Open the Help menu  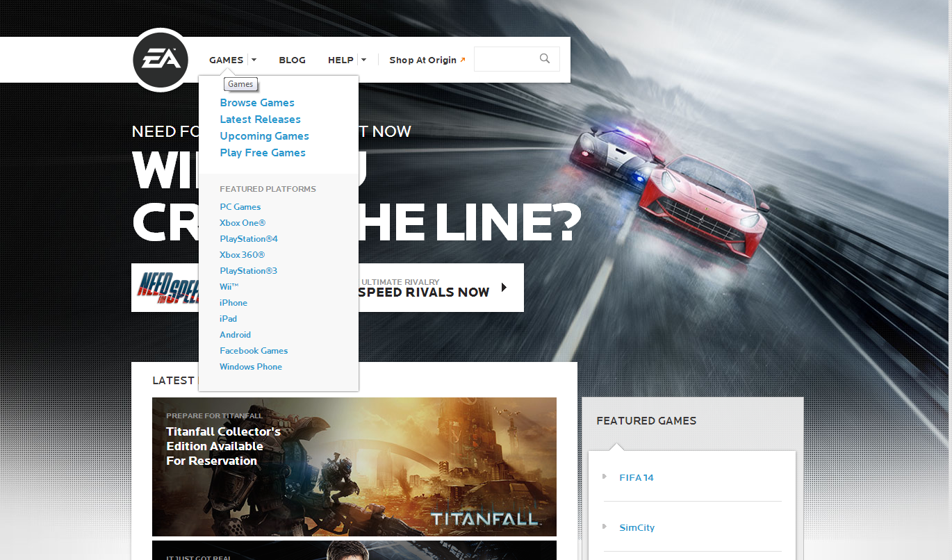340,60
